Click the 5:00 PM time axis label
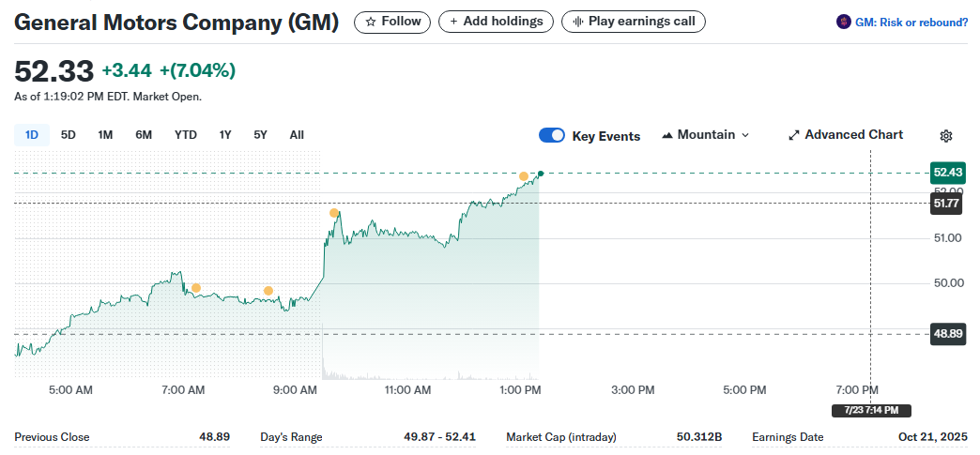Viewport: 980px width, 455px height. pyautogui.click(x=744, y=390)
